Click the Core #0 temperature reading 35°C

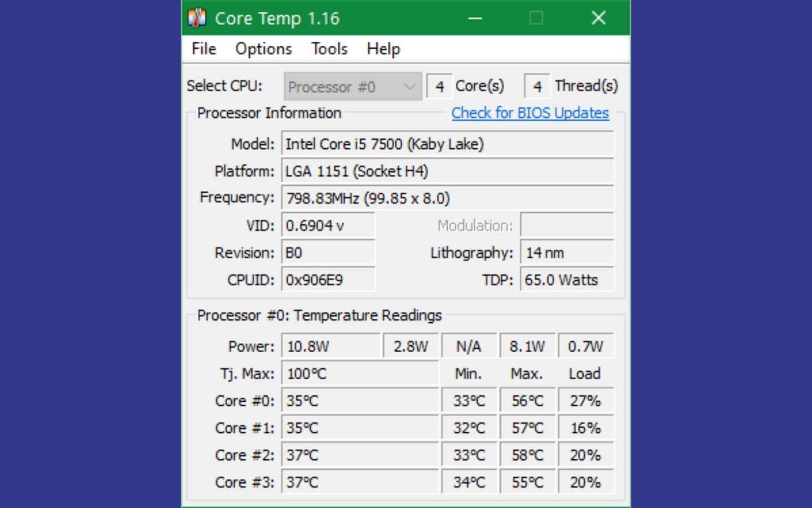click(359, 401)
